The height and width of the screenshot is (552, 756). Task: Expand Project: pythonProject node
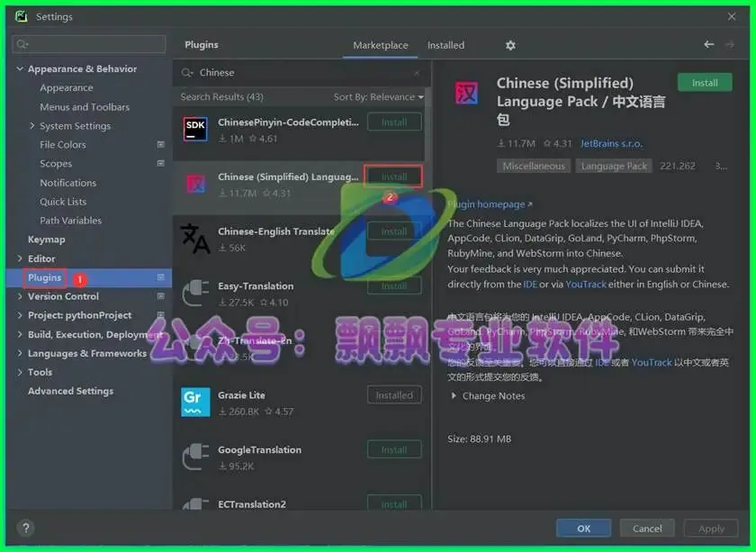pos(20,315)
